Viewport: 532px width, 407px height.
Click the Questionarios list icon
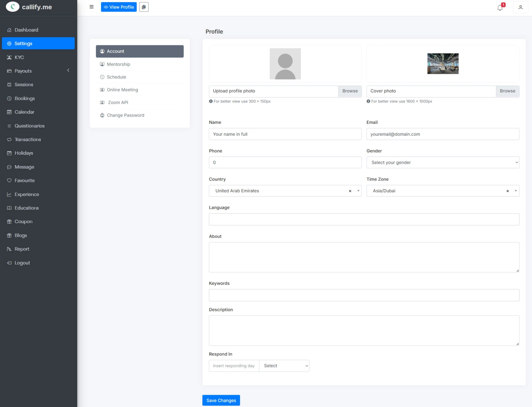[9, 126]
